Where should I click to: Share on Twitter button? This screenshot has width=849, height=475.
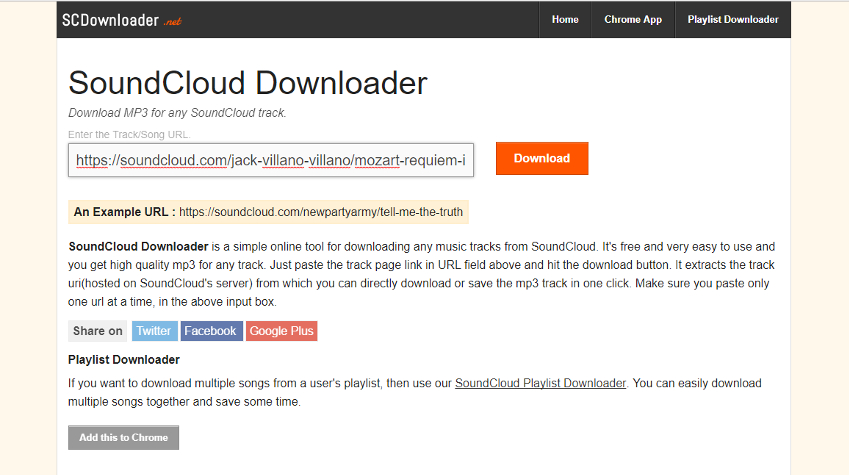click(154, 331)
